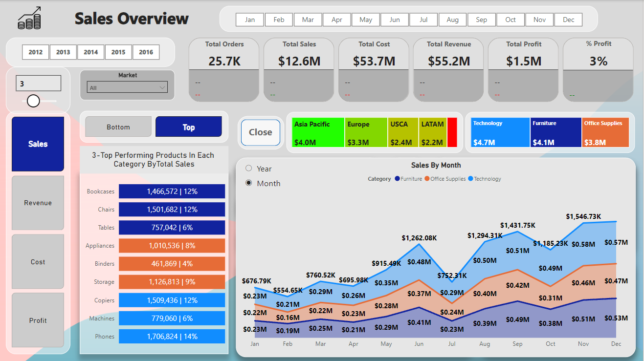Screen dimensions: 644x361
Task: Click the Close button
Action: (261, 132)
